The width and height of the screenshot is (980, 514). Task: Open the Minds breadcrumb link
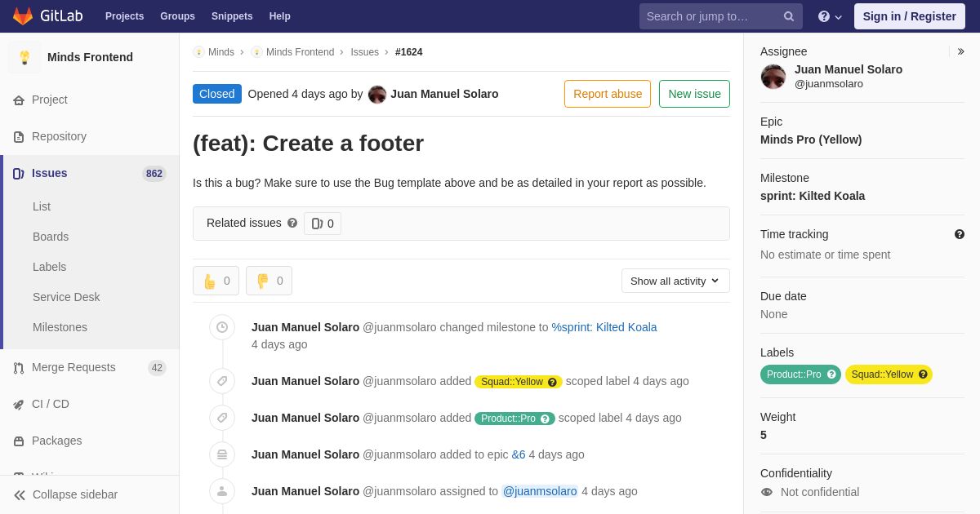[x=221, y=52]
